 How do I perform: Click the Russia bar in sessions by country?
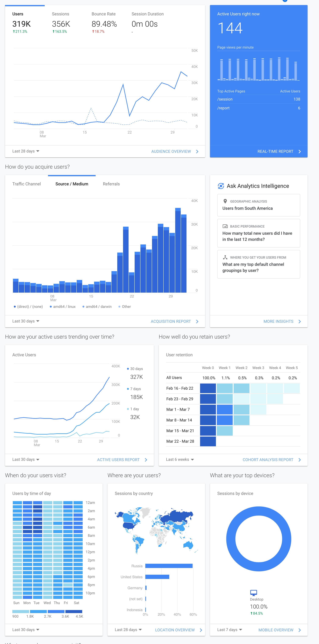point(169,566)
